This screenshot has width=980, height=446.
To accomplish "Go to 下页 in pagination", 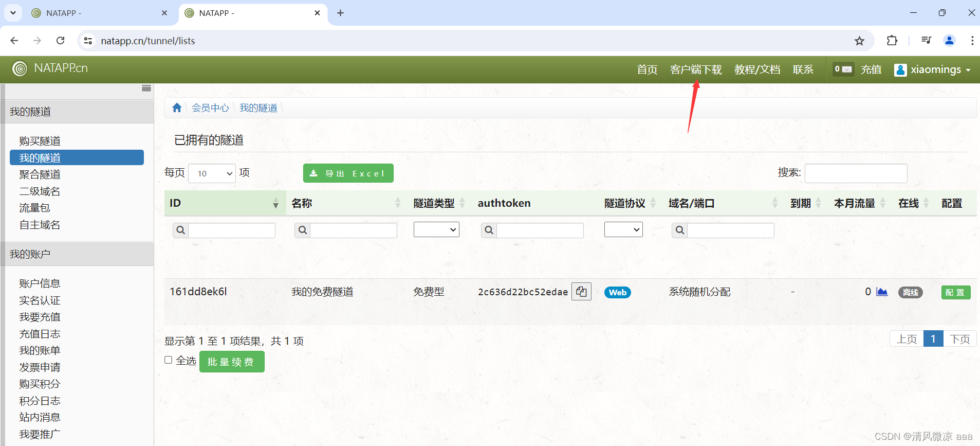I will point(960,339).
